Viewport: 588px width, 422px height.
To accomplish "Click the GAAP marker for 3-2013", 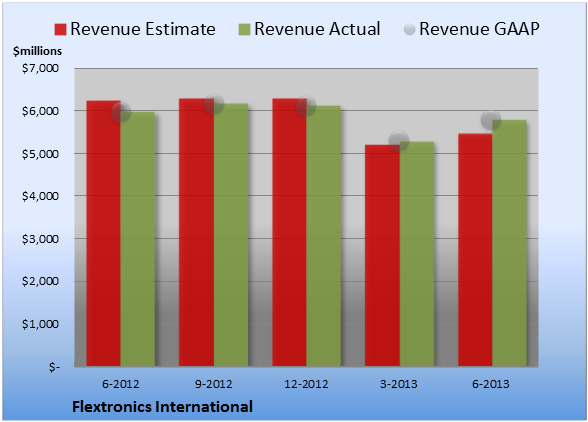I will tap(399, 141).
